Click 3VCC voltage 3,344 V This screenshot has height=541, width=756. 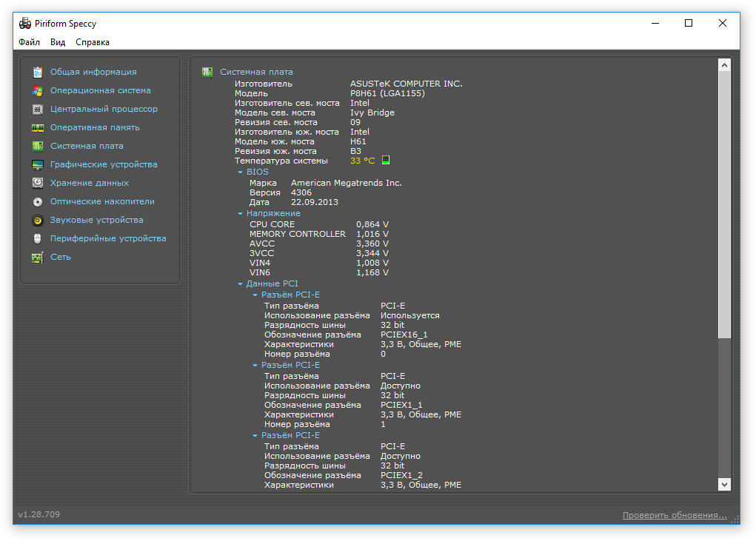click(372, 253)
